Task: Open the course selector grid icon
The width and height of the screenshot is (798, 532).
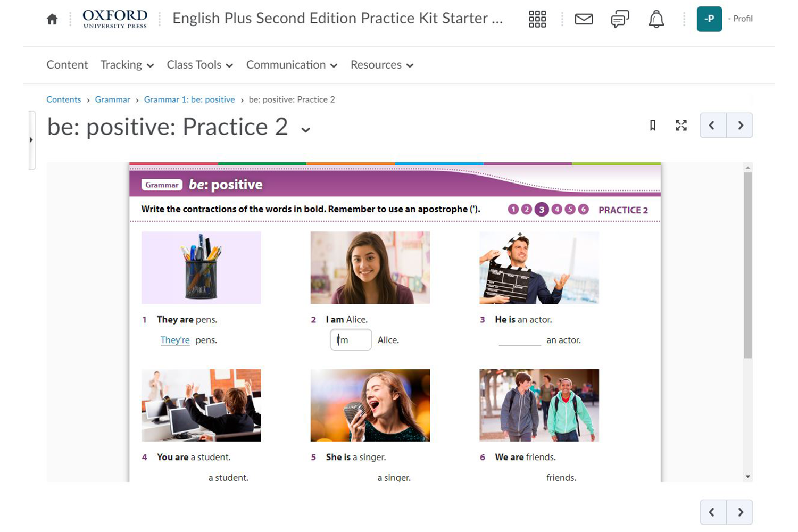Action: point(537,19)
